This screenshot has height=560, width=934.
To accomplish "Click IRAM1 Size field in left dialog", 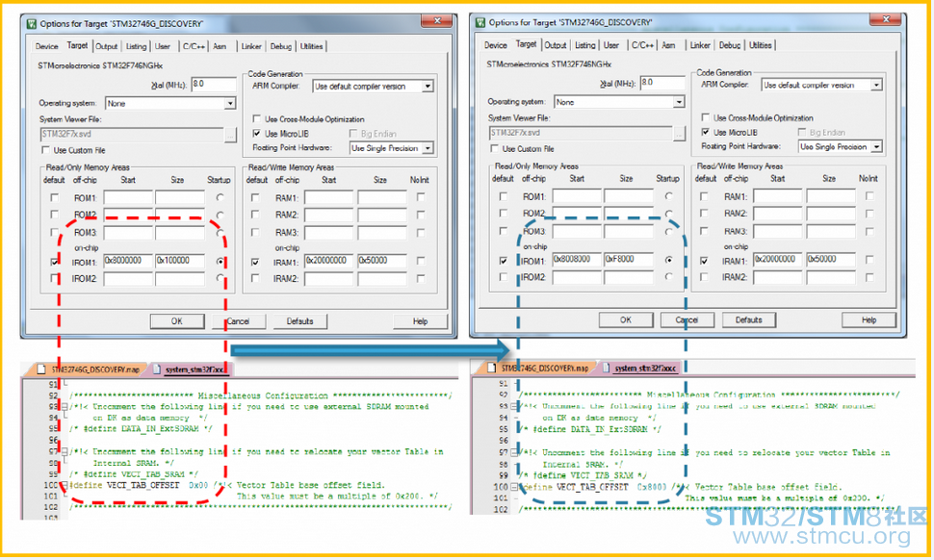I will coord(382,262).
